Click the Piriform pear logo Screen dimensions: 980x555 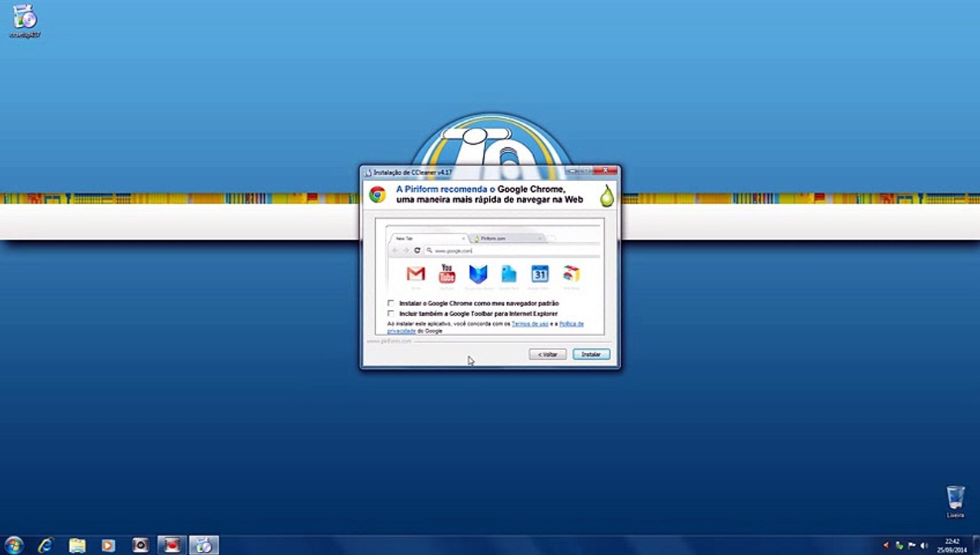[x=607, y=196]
